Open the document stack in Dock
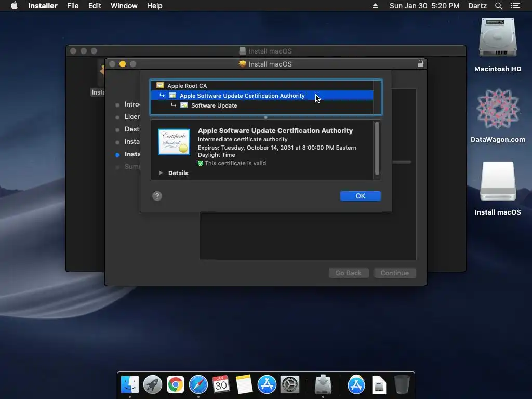532x399 pixels. [x=379, y=385]
